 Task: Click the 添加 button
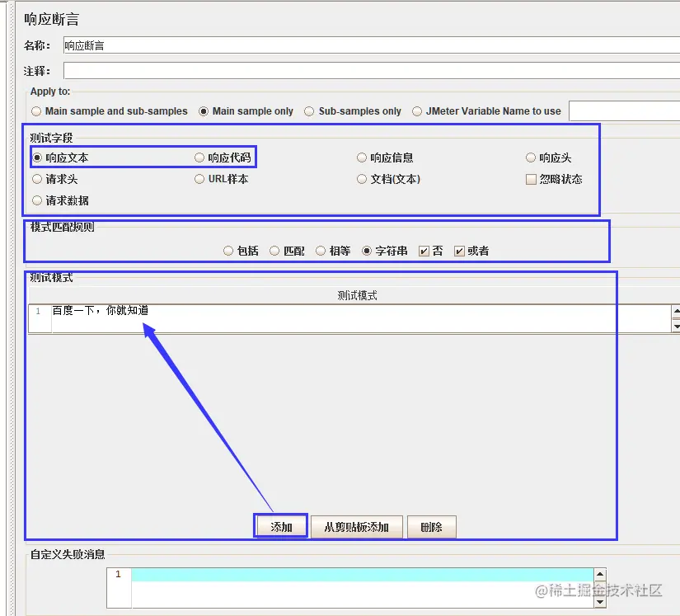point(281,527)
